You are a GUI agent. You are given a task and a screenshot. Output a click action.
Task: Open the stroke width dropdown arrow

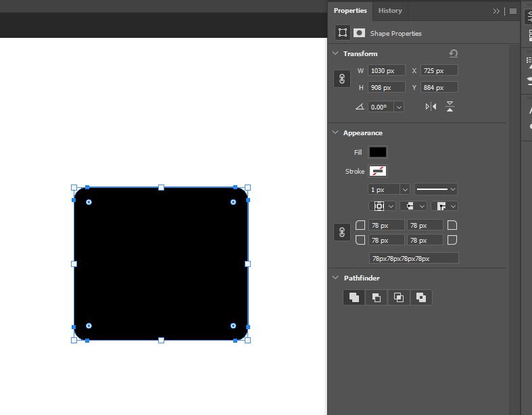pos(404,189)
